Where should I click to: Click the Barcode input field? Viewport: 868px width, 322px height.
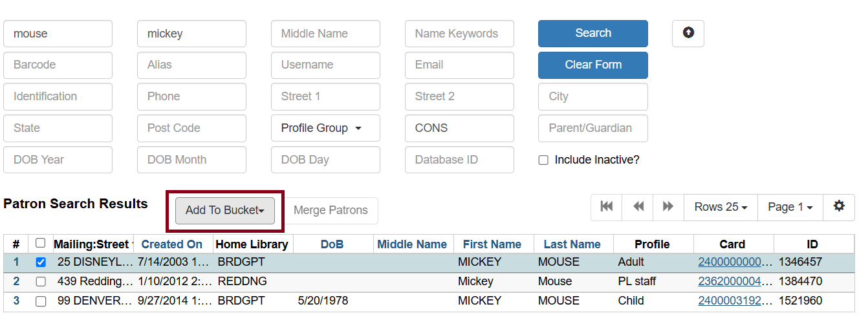[x=58, y=65]
